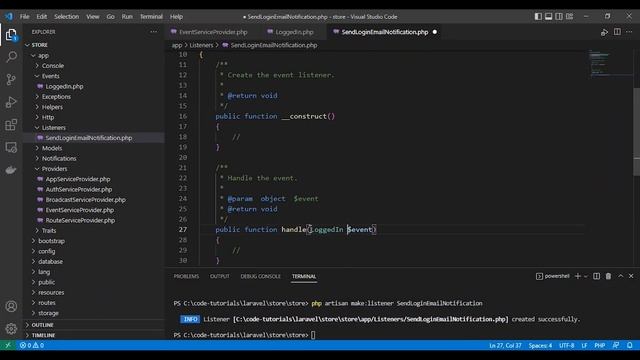Screen dimensions: 640x360
Task: Open the Run and Debug view
Action: tap(11, 102)
